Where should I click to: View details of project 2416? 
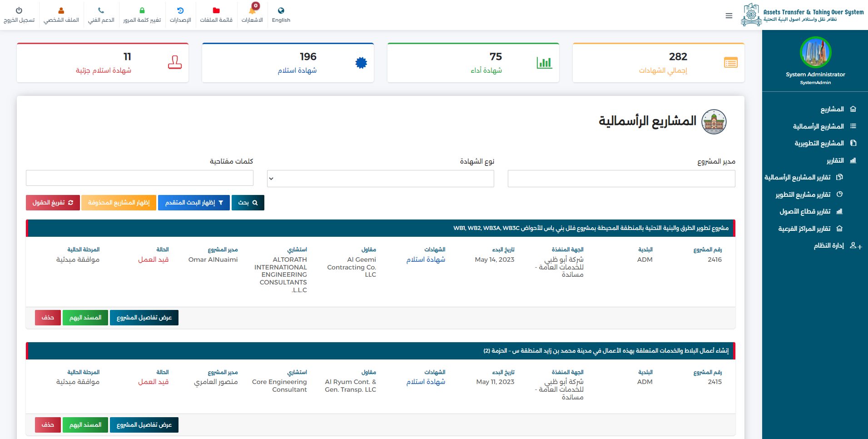click(144, 318)
